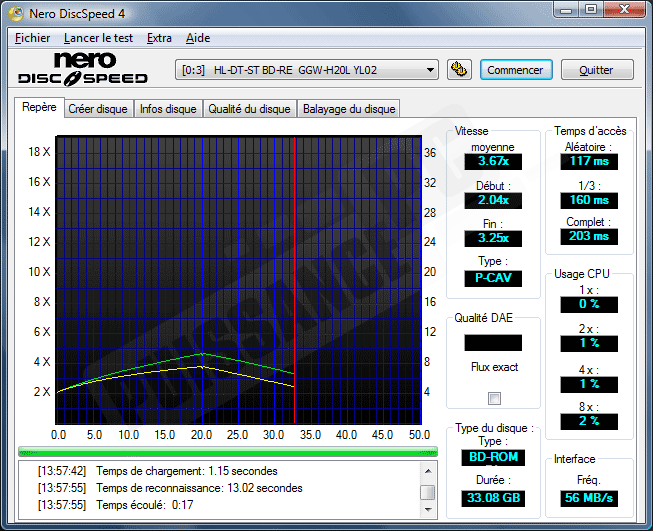
Task: Click the log scrollbar down arrow
Action: [428, 511]
